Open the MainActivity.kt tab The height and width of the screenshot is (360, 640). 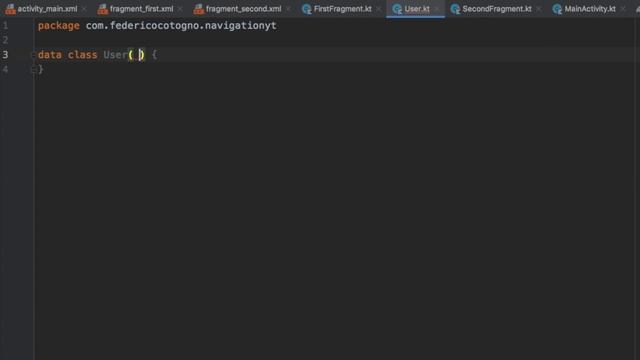click(x=590, y=9)
